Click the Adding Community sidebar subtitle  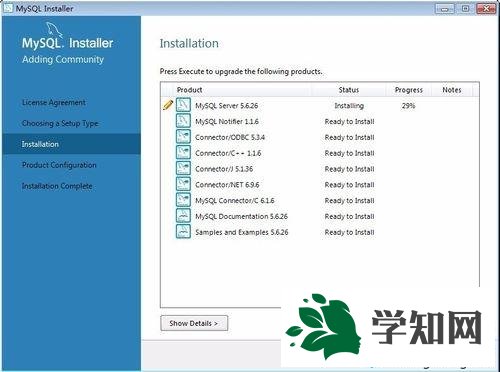[63, 59]
